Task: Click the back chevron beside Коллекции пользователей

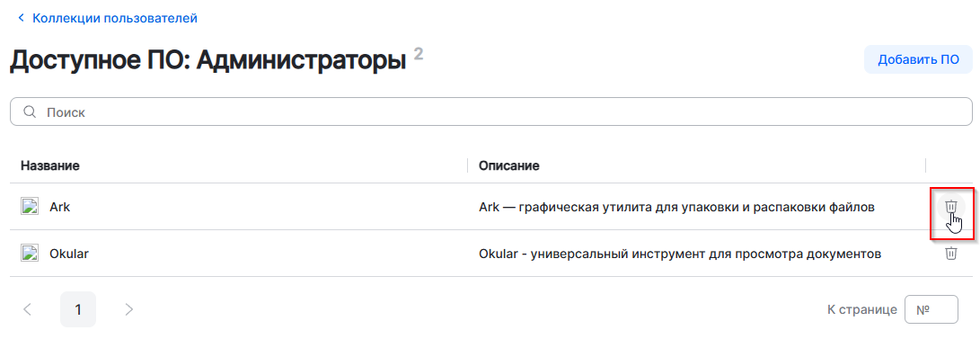Action: (x=22, y=18)
